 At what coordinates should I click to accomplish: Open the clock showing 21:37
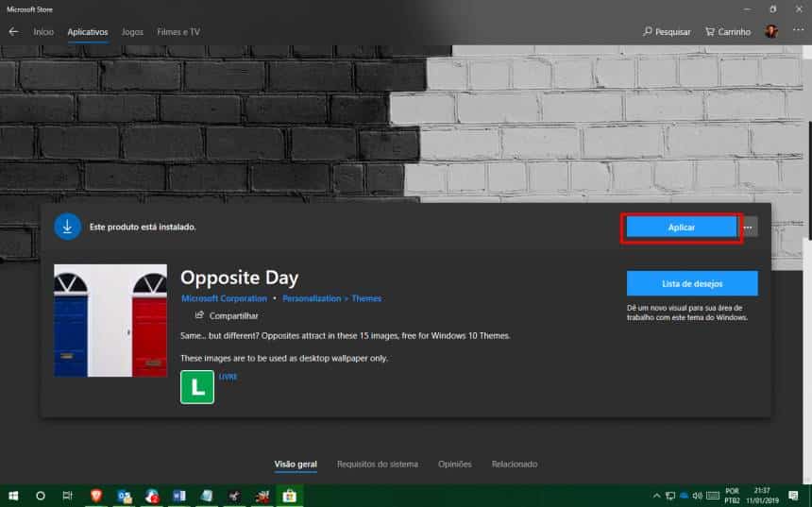pos(762,496)
